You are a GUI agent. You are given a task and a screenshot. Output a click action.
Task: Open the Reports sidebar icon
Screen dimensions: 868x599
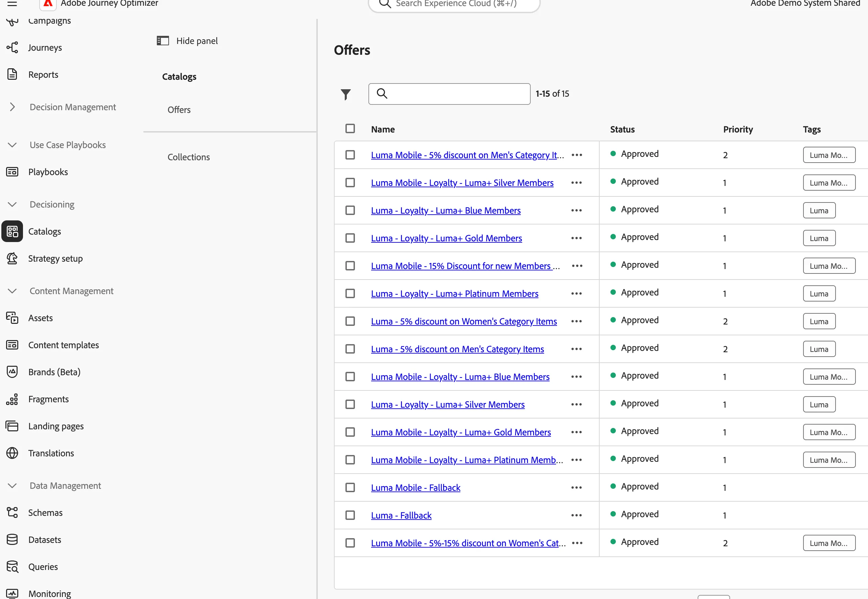point(12,74)
